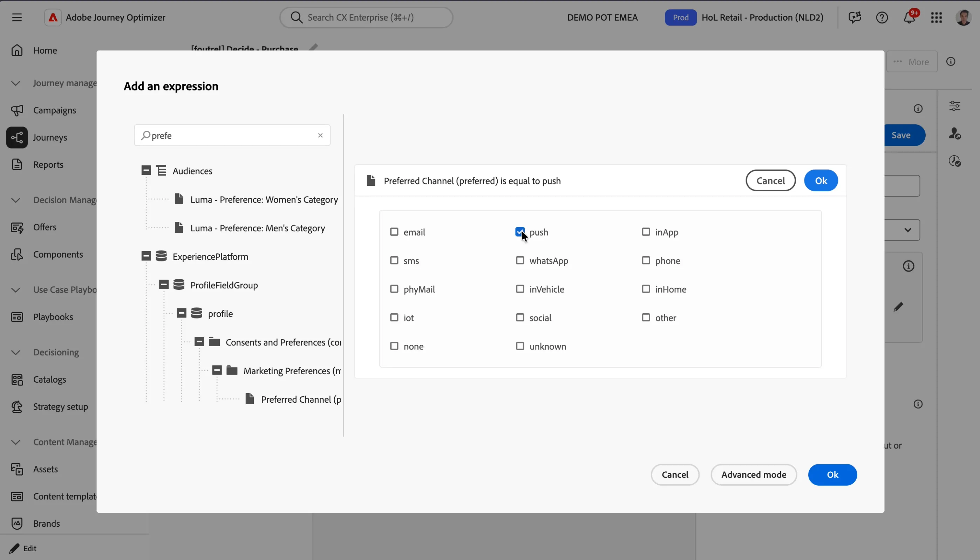Collapse the Audiences tree node

pos(146,170)
